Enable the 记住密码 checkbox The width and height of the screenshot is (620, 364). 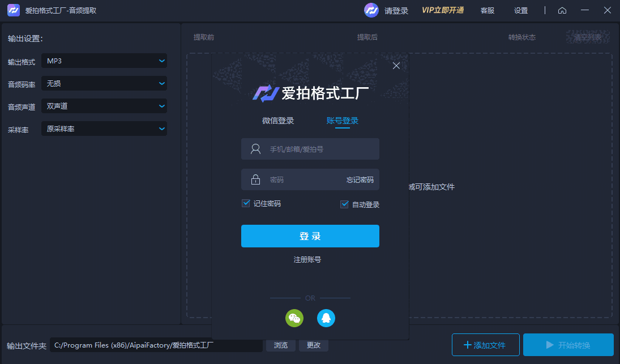click(246, 203)
